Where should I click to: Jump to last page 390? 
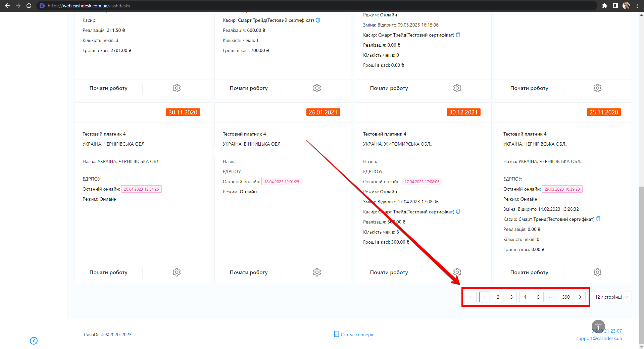(x=566, y=297)
